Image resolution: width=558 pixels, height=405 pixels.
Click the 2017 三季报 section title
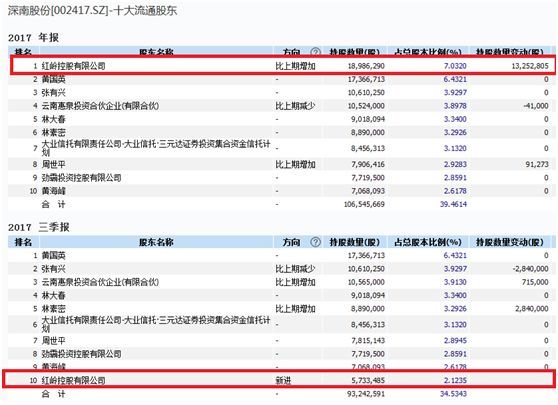tap(39, 227)
